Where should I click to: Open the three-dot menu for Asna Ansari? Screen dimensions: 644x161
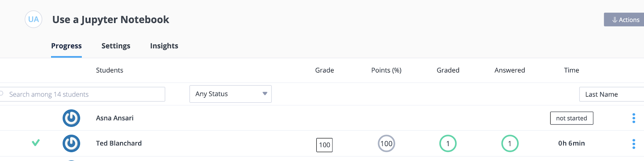click(x=634, y=118)
